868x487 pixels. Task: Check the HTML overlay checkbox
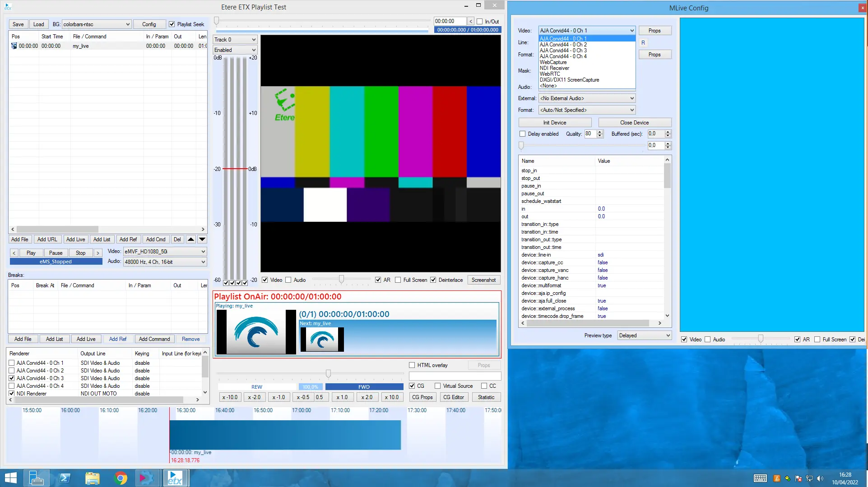click(x=412, y=365)
